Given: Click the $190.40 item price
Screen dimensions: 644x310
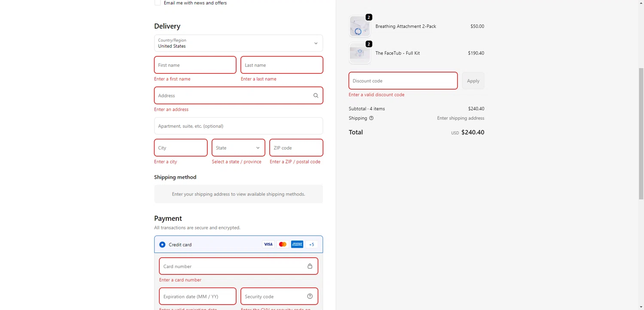Looking at the screenshot, I should click(x=476, y=53).
